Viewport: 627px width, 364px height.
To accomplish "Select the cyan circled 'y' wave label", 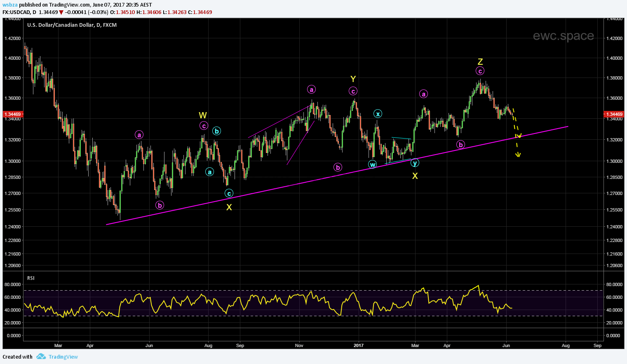I will point(415,163).
